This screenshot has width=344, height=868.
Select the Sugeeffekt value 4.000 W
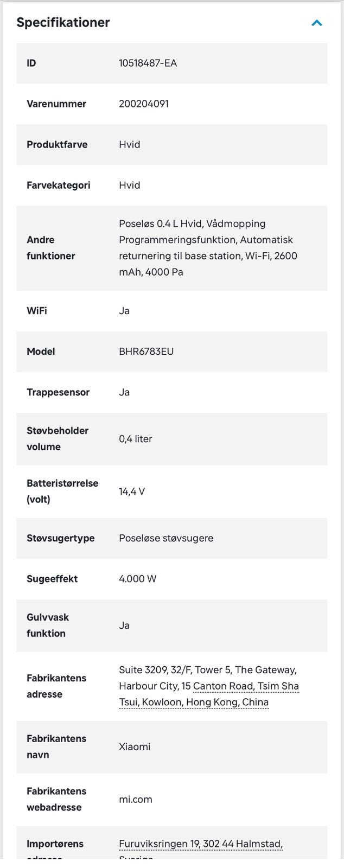(x=138, y=579)
